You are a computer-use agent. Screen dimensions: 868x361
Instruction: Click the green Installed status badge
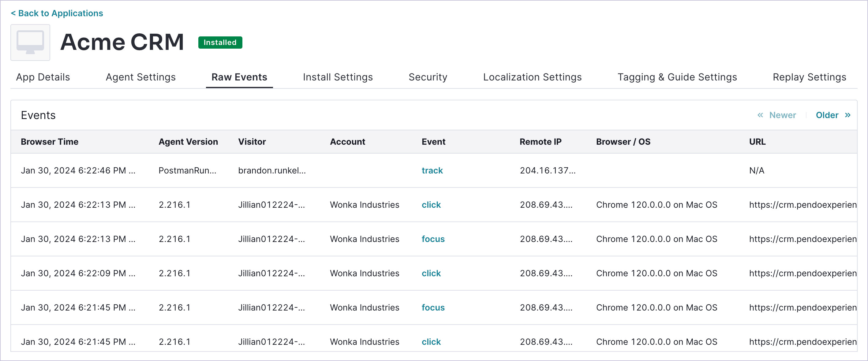point(220,43)
